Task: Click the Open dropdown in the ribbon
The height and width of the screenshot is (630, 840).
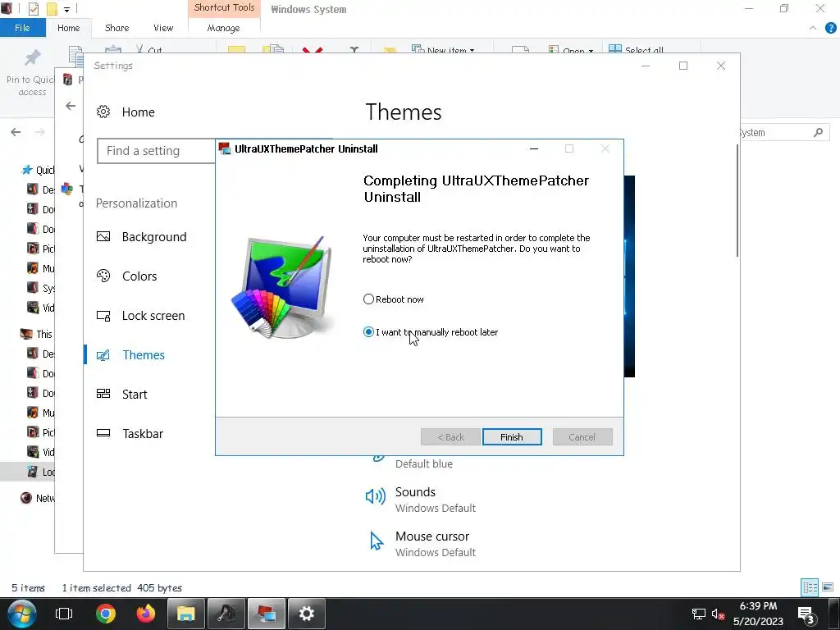Action: coord(571,49)
